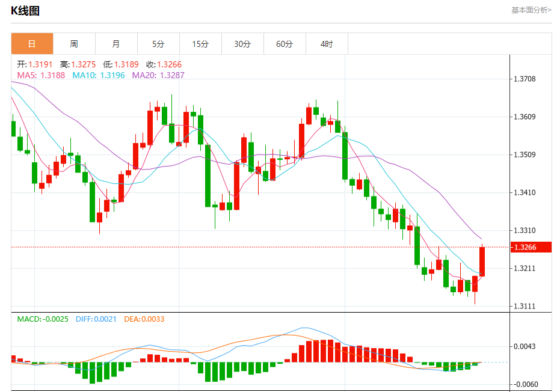Screen dimensions: 557x392
Task: Switch to the 月 monthly tab
Action: coord(116,44)
